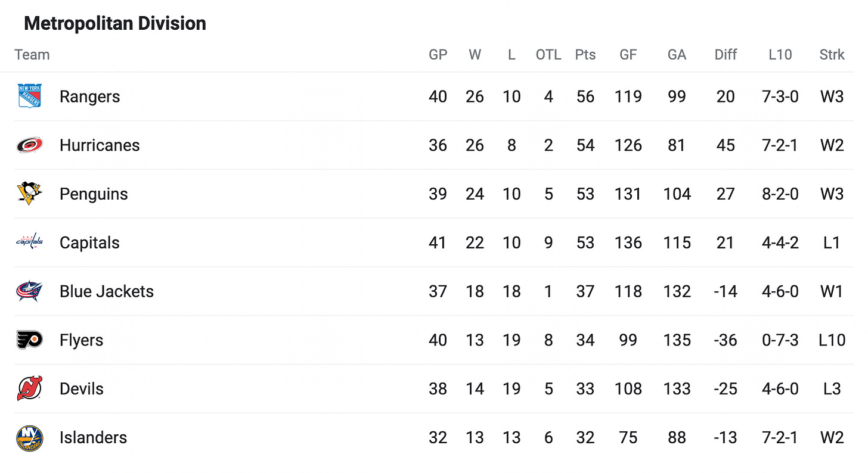Select the Philadelphia Flyers logo

click(29, 340)
